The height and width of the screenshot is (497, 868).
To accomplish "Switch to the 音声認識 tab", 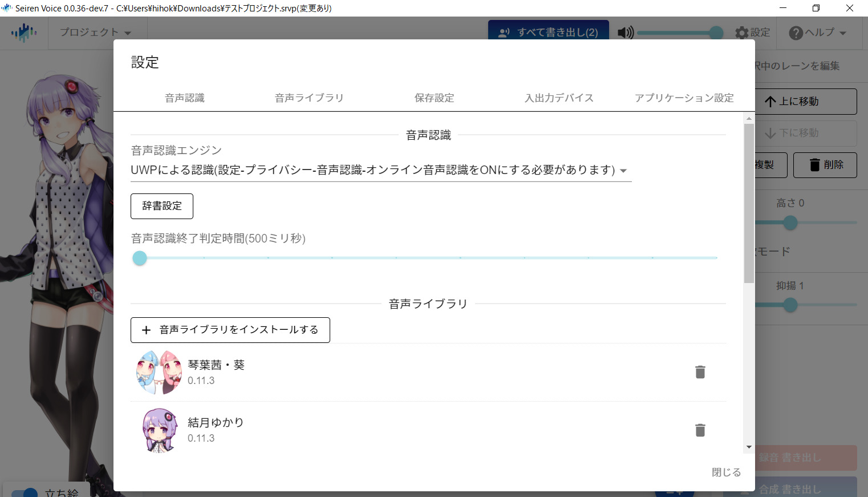I will 185,98.
